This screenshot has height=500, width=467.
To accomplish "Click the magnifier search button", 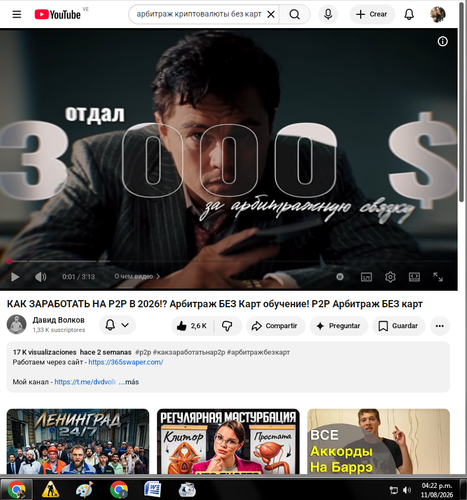I will (x=294, y=14).
